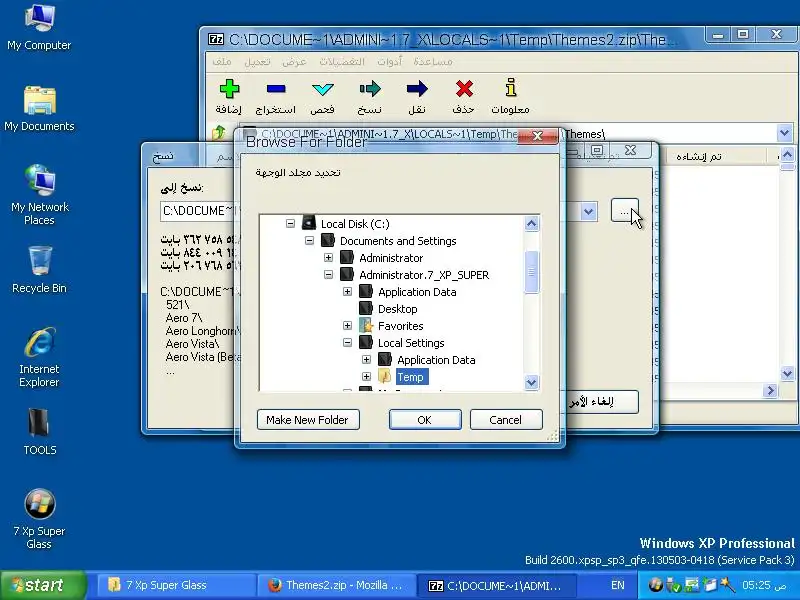Select Administrator.7_XP_SUPER folder in tree
800x600 pixels.
click(x=424, y=275)
